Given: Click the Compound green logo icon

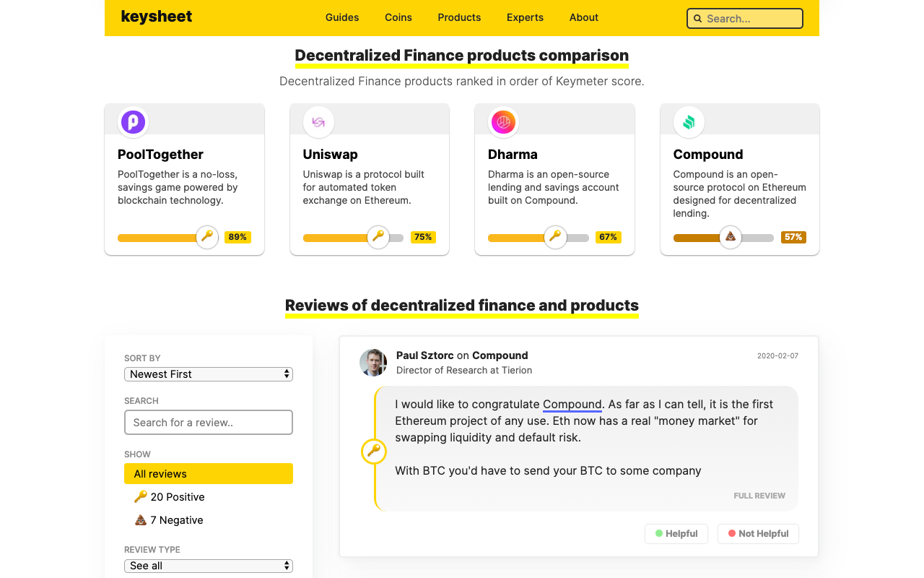Looking at the screenshot, I should click(689, 122).
